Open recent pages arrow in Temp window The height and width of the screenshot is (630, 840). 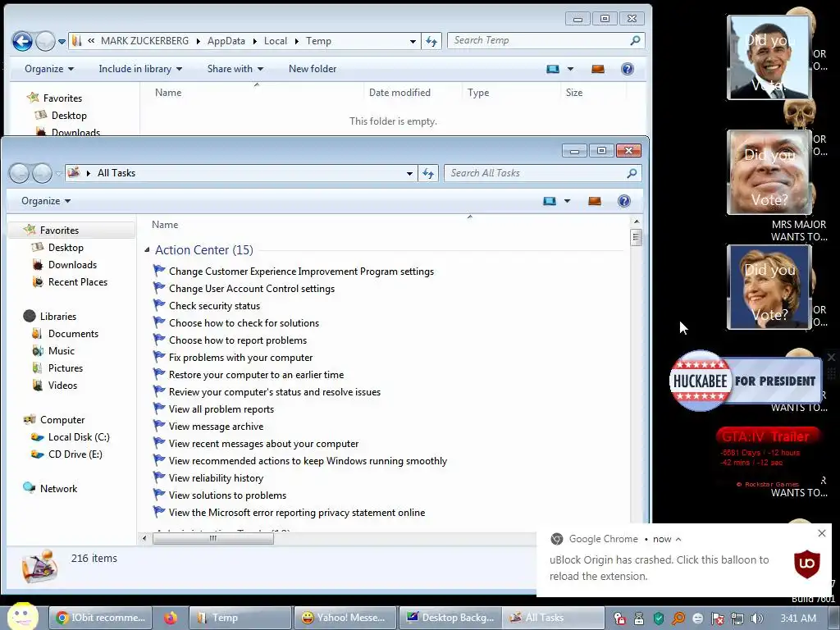pyautogui.click(x=62, y=41)
